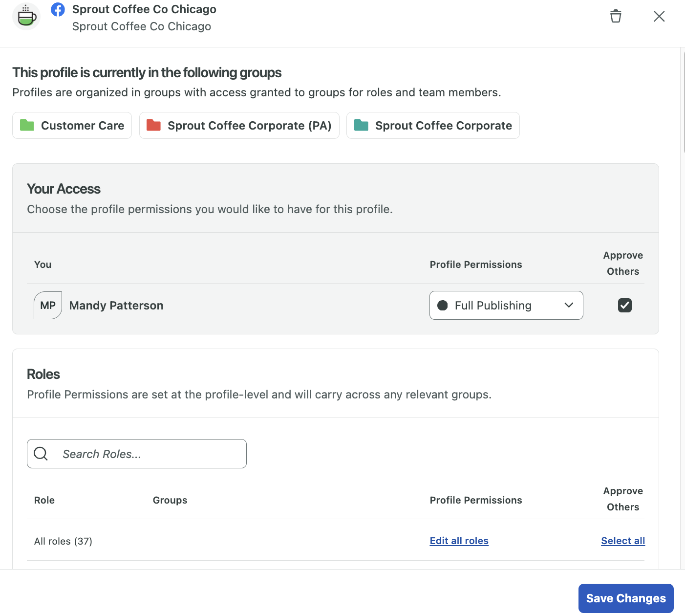Close the profile settings panel

click(x=659, y=16)
